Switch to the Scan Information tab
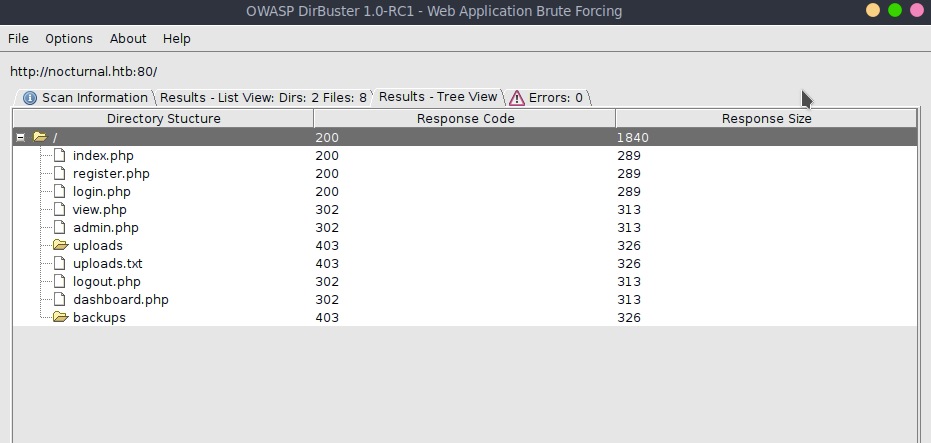The width and height of the screenshot is (931, 443). pos(94,98)
